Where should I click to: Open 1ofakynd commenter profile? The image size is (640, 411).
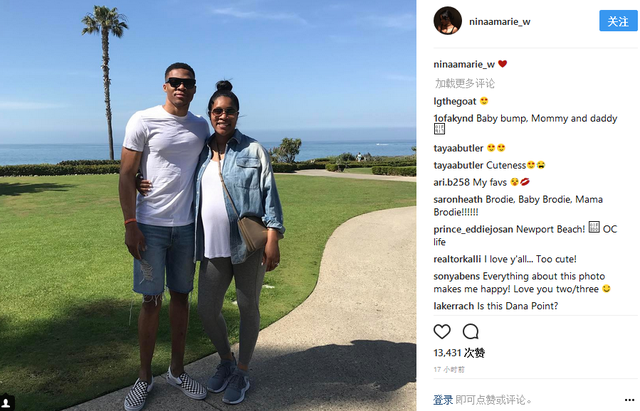(x=453, y=118)
